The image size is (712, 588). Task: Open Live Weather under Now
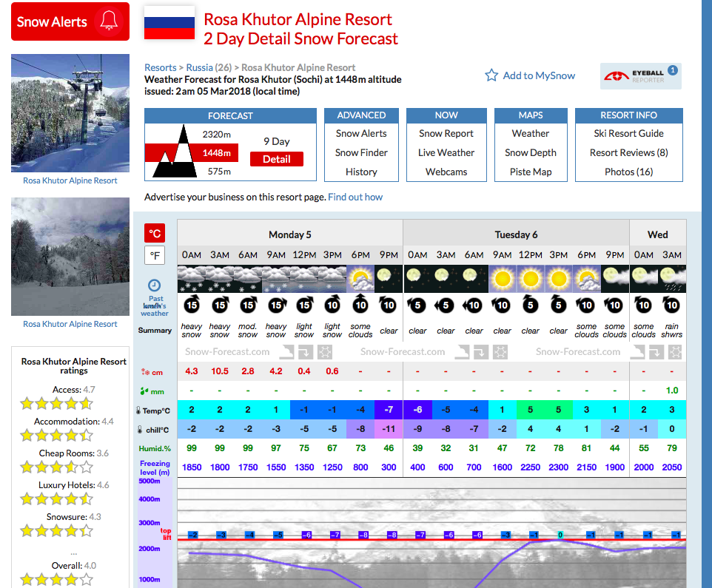[x=446, y=152]
